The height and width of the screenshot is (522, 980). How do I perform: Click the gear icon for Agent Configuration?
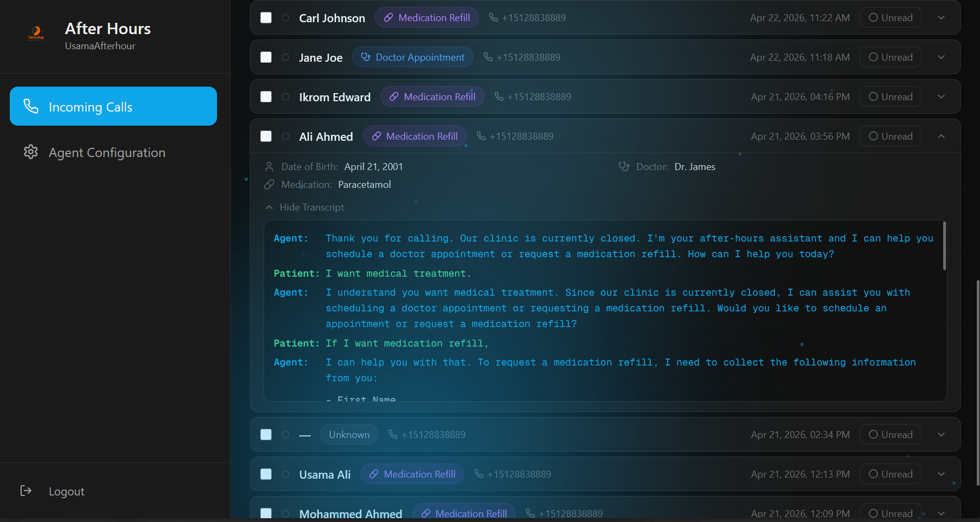[x=31, y=152]
